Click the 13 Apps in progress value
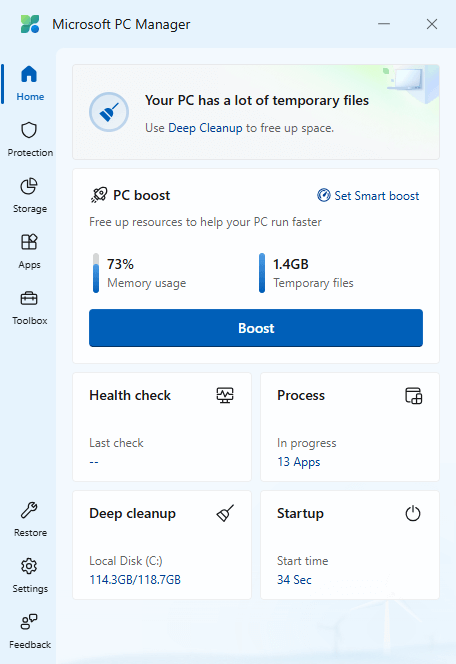Image resolution: width=456 pixels, height=664 pixels. click(298, 462)
